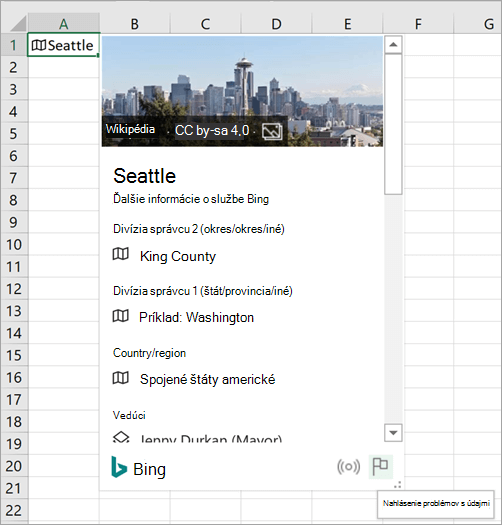Select the Seattle text in cell A1
The width and height of the screenshot is (502, 525).
pos(71,46)
